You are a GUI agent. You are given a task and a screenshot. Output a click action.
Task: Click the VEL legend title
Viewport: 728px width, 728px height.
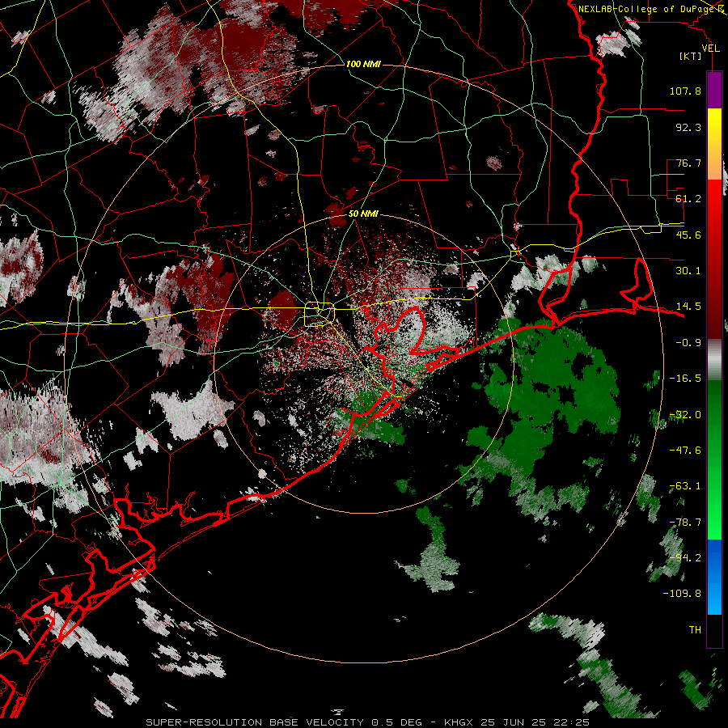coord(710,49)
